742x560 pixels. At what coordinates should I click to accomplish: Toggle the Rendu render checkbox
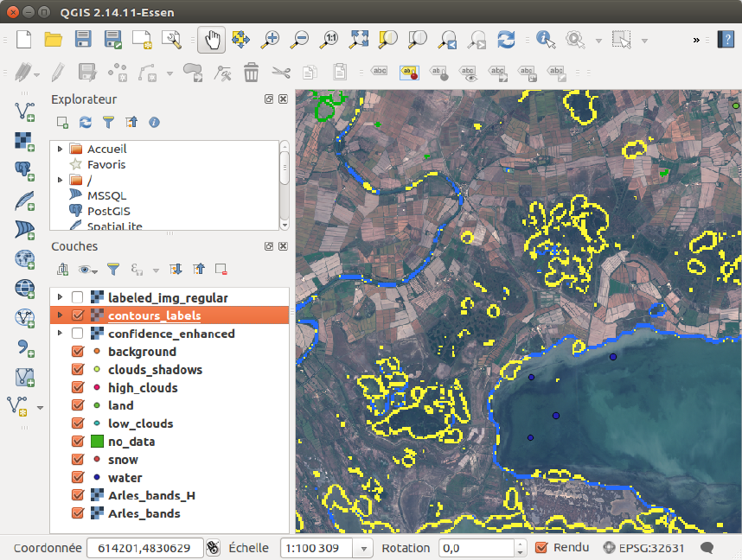coord(541,547)
